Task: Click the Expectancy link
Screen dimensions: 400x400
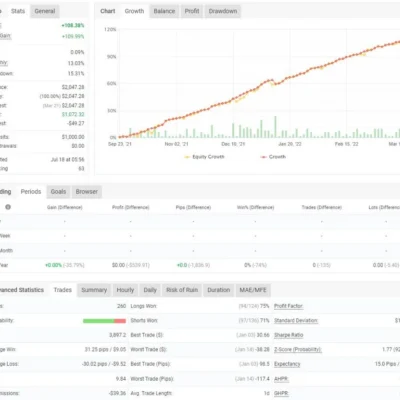Action: point(287,364)
